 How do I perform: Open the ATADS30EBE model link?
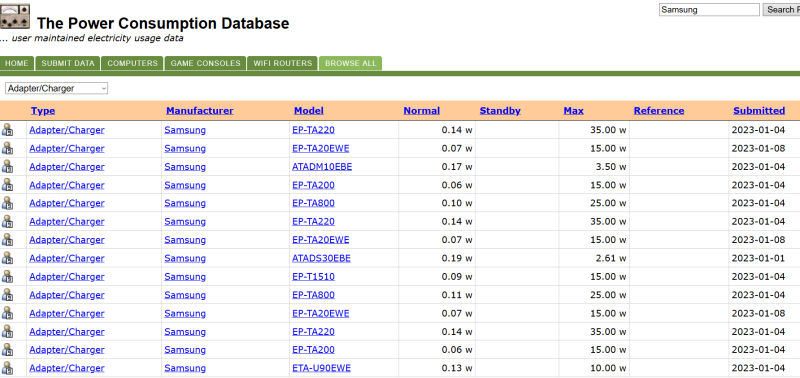(321, 258)
